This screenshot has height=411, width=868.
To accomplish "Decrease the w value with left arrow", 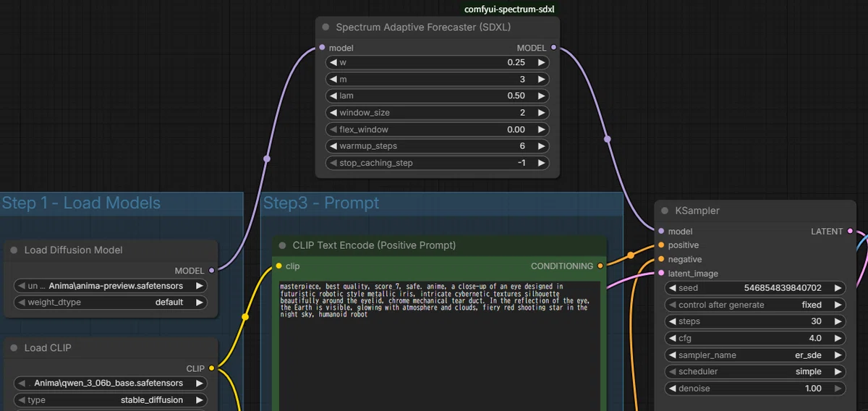I will (x=333, y=62).
